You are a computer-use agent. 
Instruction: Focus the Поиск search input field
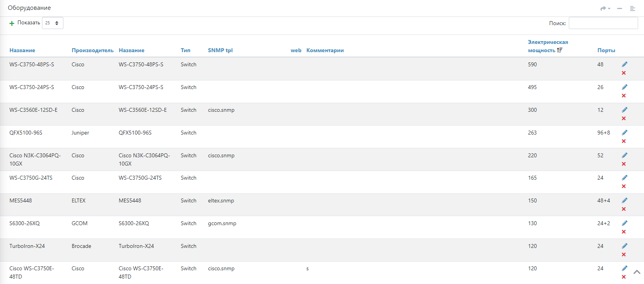pos(603,23)
